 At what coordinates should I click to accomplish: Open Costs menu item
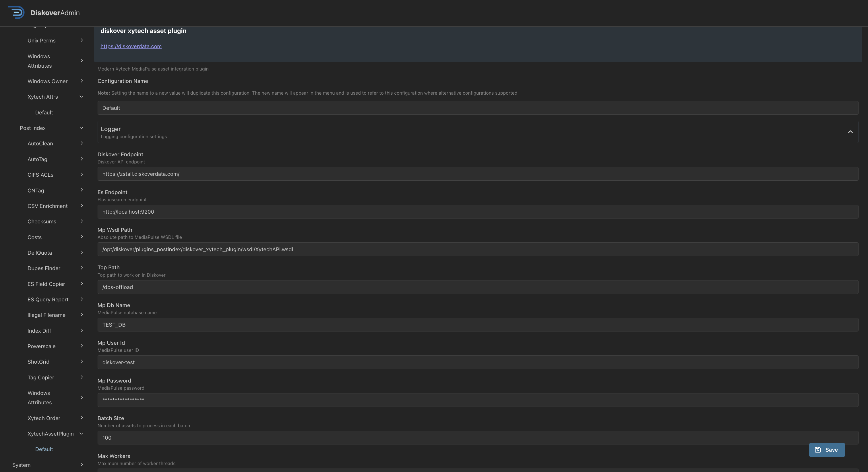pos(55,237)
